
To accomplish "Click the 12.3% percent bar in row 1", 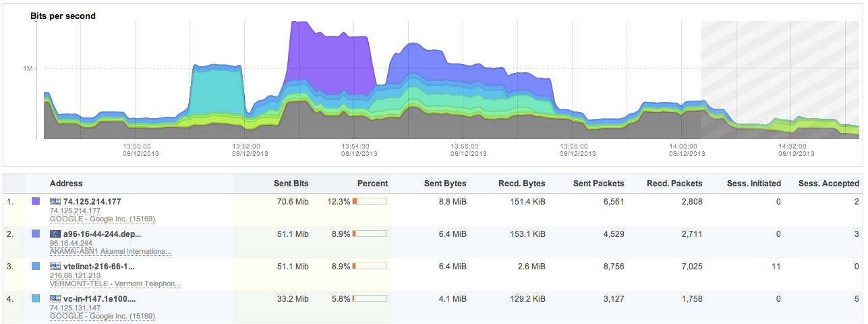I will pyautogui.click(x=369, y=201).
